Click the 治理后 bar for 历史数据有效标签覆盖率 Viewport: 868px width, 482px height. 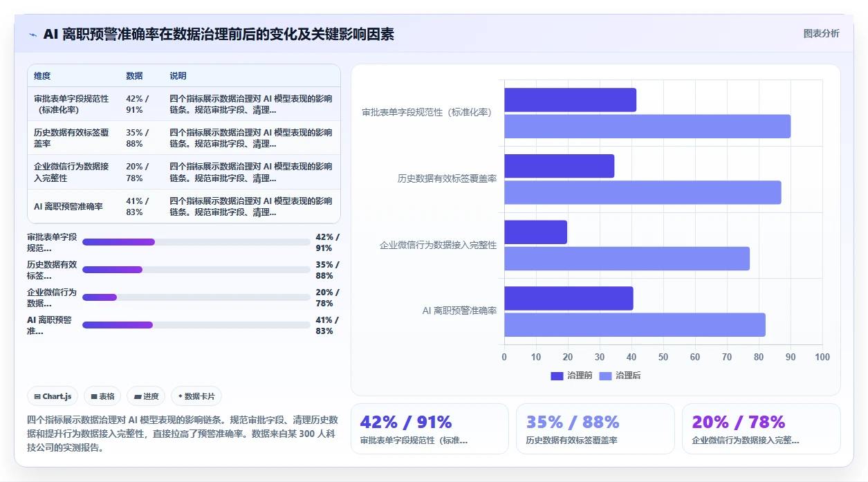click(643, 192)
